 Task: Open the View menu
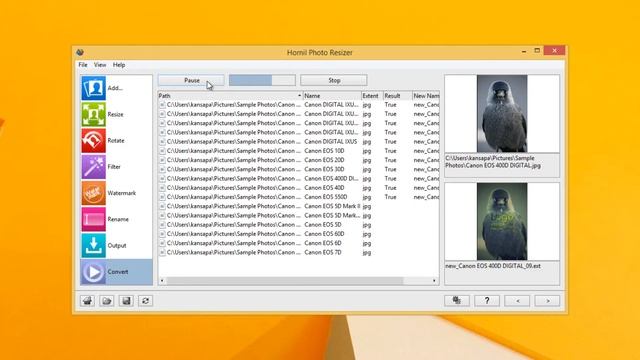click(100, 65)
